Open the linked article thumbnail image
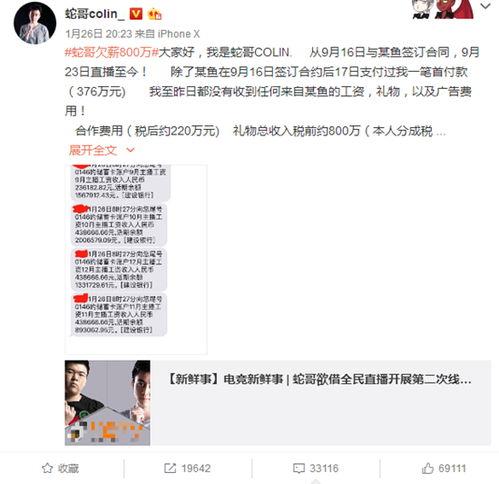 (x=107, y=403)
